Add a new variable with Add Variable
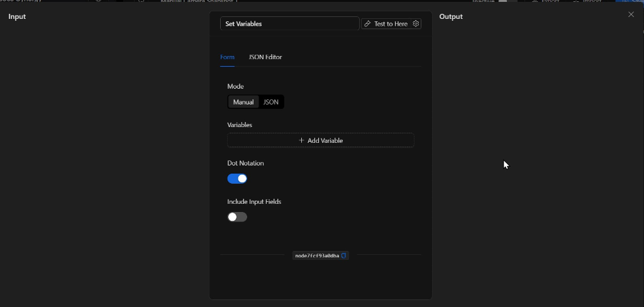644x307 pixels. (321, 140)
